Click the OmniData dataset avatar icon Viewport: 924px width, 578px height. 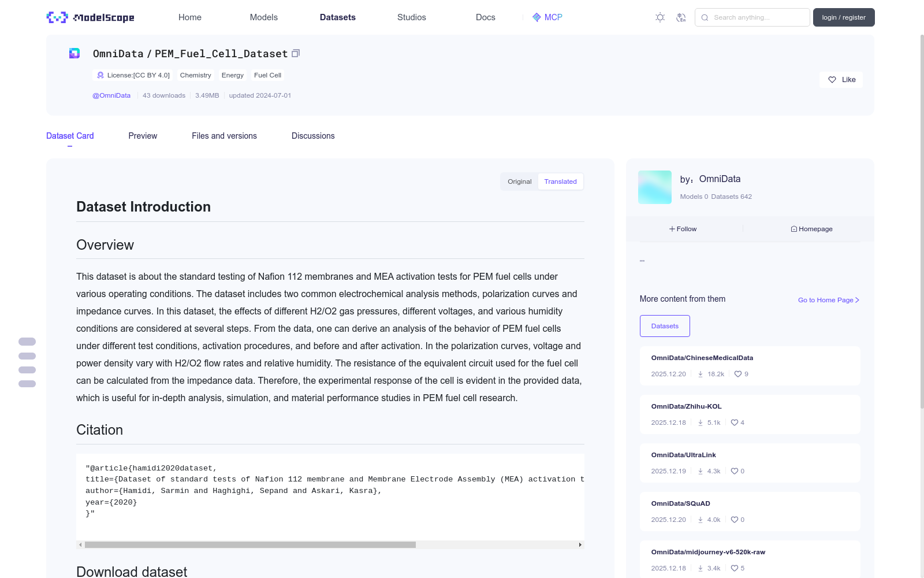pos(74,53)
